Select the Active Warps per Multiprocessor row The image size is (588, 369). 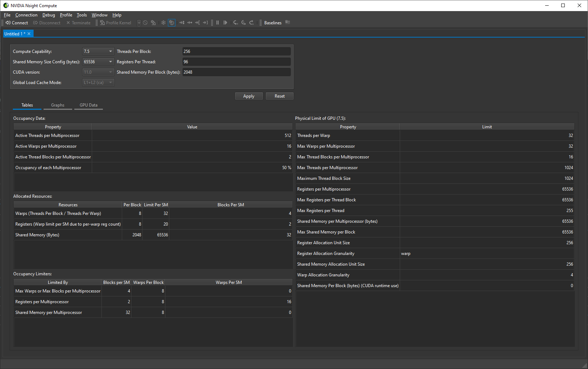(x=153, y=146)
